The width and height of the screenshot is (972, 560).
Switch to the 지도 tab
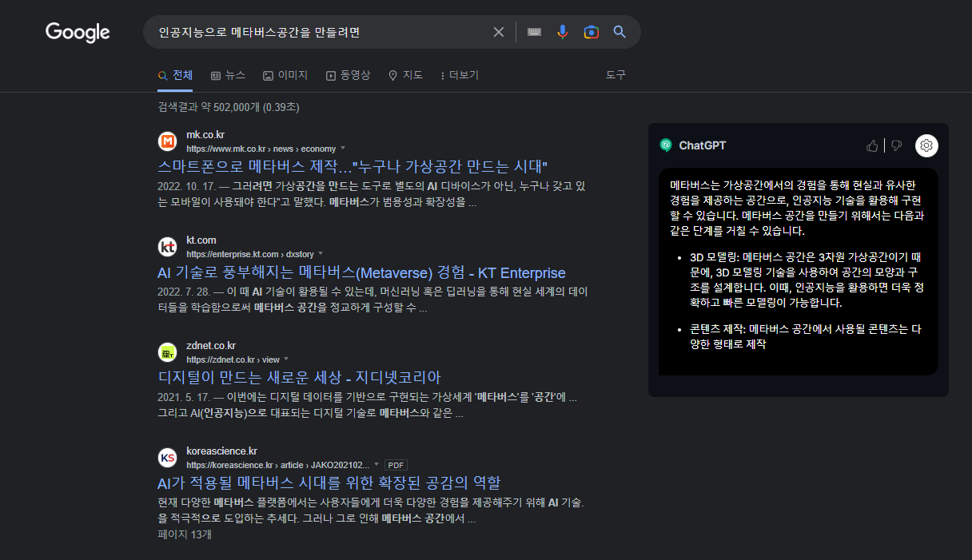(405, 75)
